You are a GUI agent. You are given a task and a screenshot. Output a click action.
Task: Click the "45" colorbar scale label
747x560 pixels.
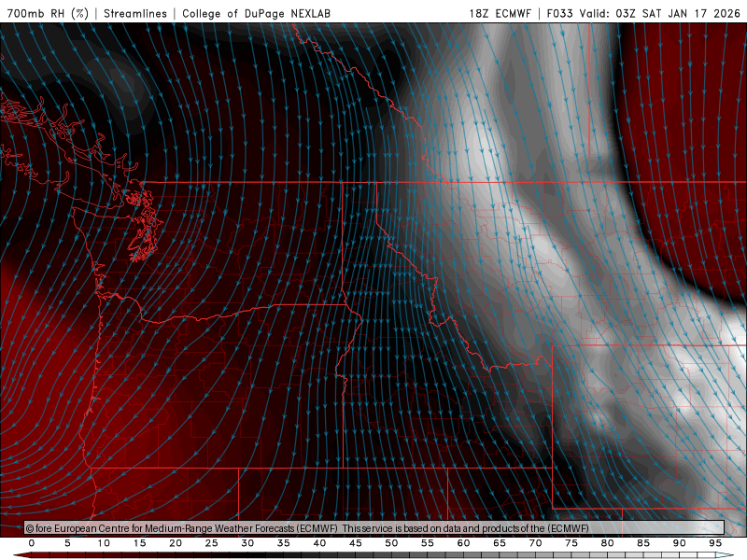[x=356, y=543]
